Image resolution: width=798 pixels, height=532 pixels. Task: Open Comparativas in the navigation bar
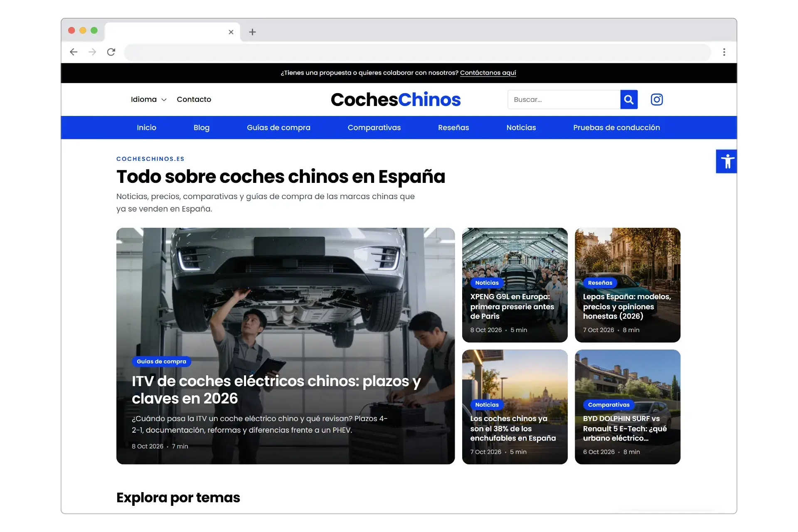click(x=374, y=128)
